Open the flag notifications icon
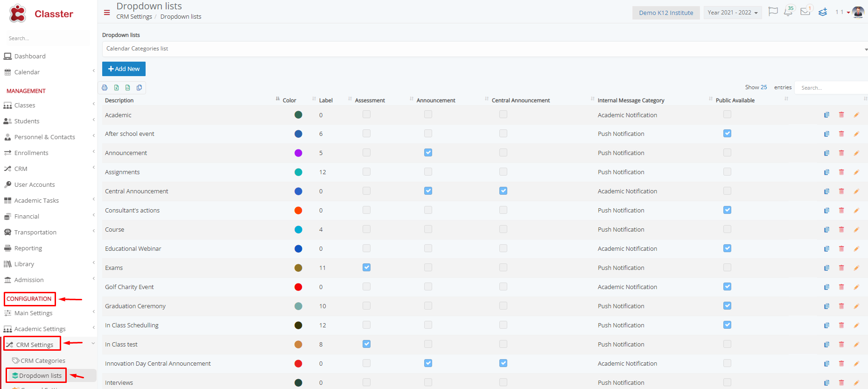The width and height of the screenshot is (868, 389). coord(773,12)
